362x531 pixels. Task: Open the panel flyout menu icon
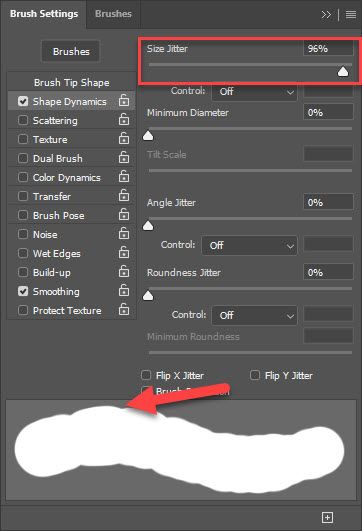pos(351,15)
